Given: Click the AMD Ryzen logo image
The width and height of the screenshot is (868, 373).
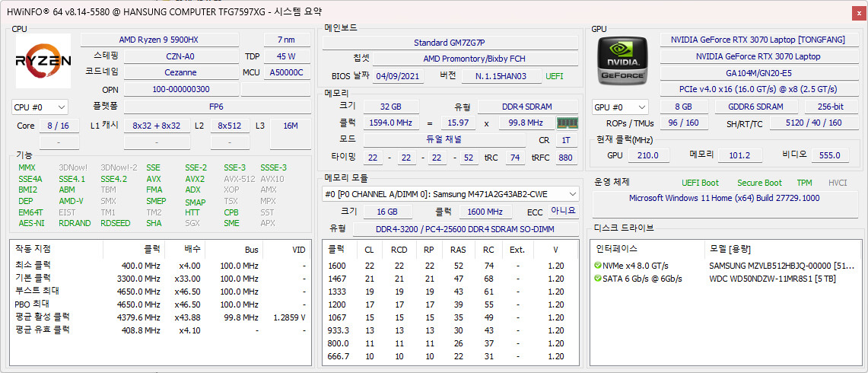Looking at the screenshot, I should click(43, 61).
